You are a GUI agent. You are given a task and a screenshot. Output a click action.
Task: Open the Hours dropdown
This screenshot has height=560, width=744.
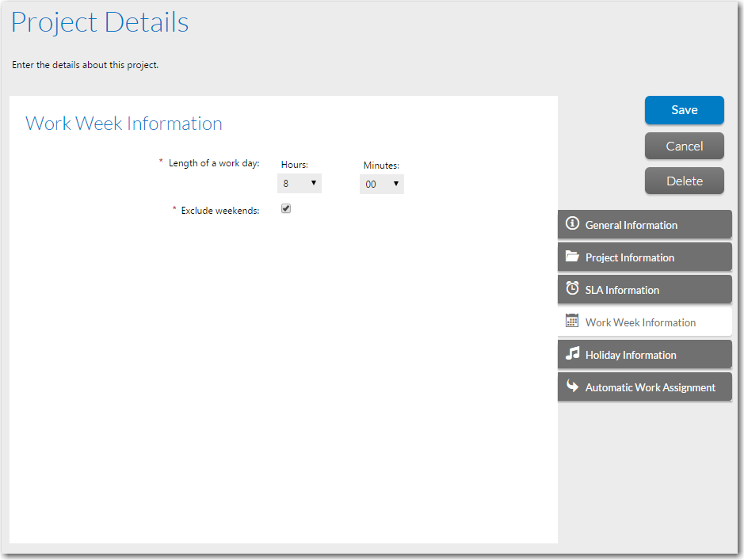coord(300,184)
